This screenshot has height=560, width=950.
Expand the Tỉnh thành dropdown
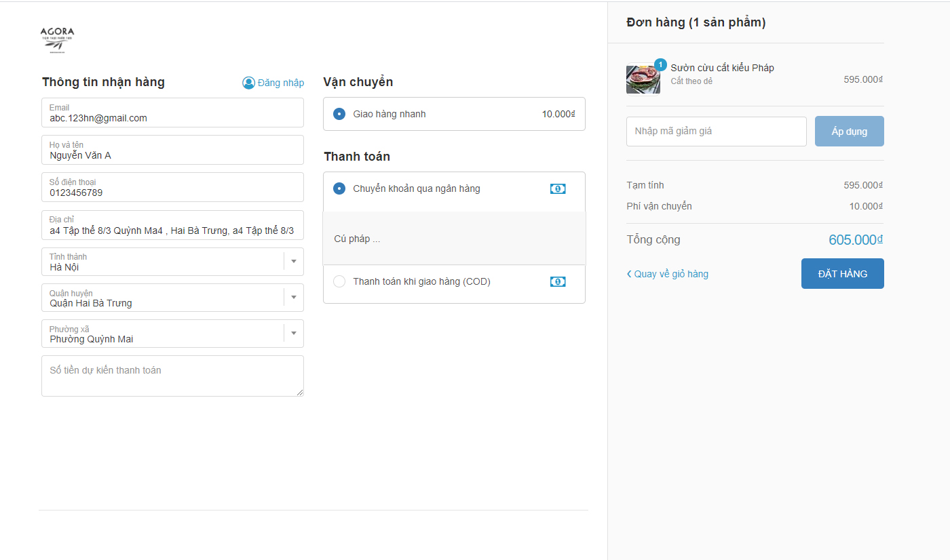294,261
